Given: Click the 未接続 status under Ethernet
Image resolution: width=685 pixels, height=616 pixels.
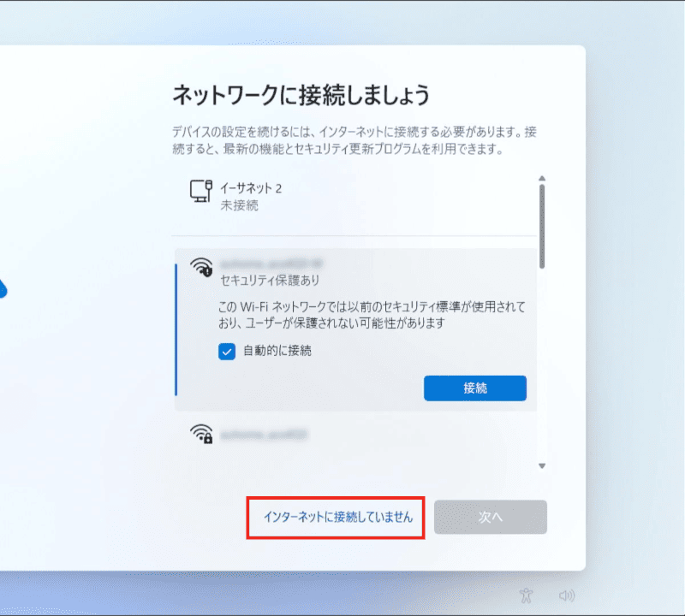Looking at the screenshot, I should [x=240, y=205].
